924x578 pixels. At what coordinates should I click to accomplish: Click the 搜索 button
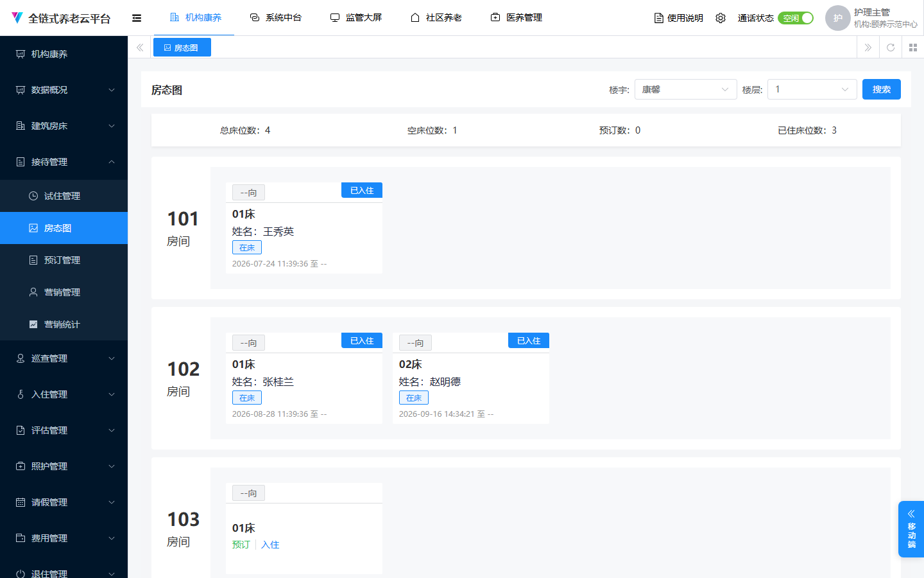coord(881,89)
